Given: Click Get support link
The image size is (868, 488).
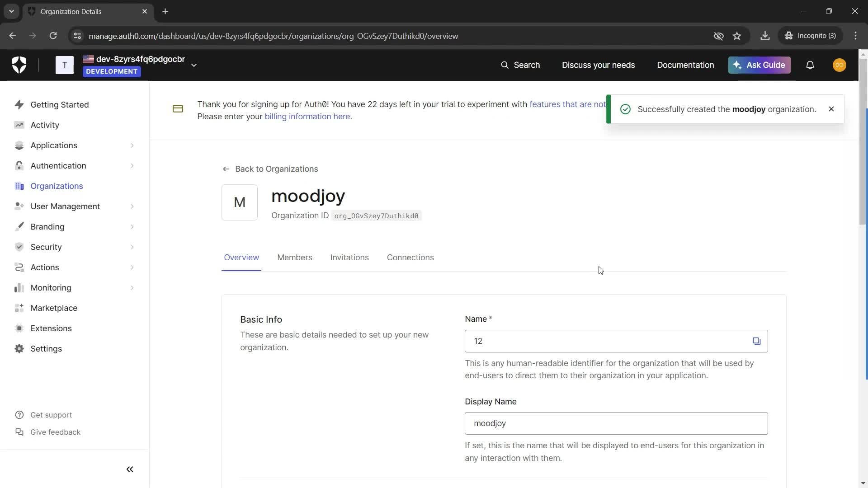Looking at the screenshot, I should [x=51, y=415].
